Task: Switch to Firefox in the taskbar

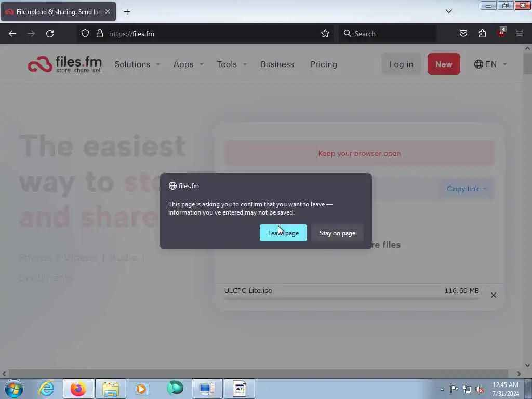Action: coord(78,389)
